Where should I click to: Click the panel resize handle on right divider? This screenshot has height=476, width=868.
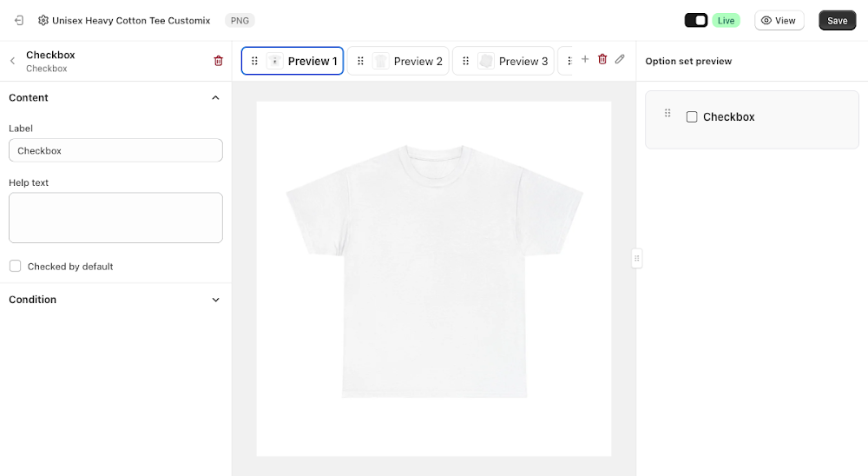[636, 258]
